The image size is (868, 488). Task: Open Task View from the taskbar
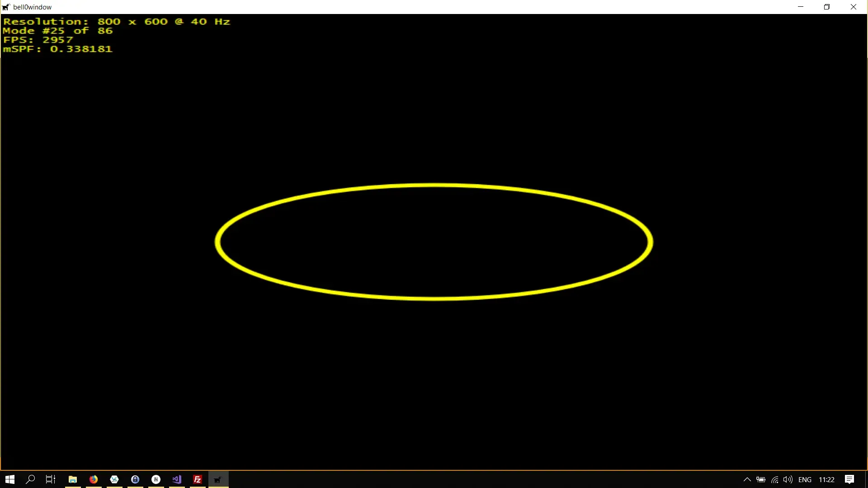pos(50,479)
